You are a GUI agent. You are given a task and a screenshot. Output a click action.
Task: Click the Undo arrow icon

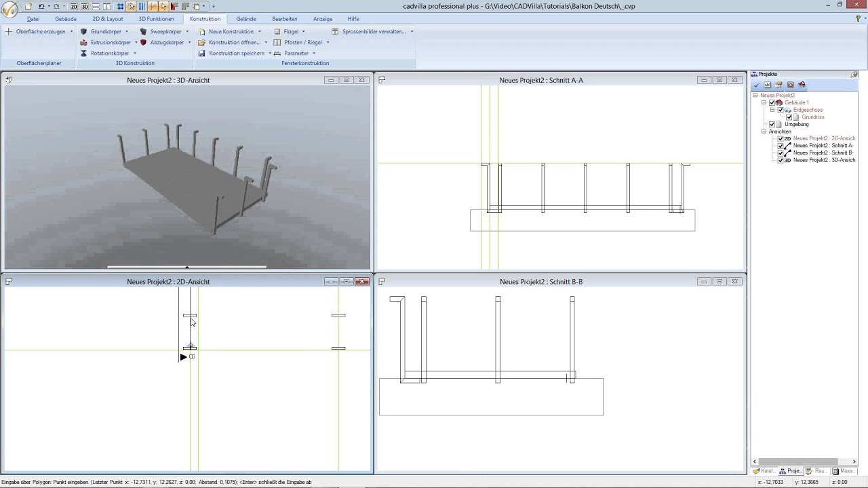point(41,6)
